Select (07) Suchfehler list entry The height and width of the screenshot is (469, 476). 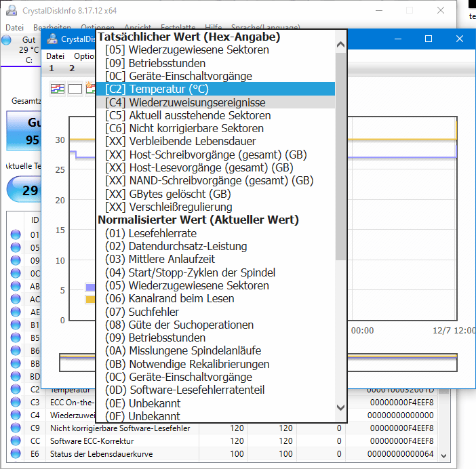(216, 312)
